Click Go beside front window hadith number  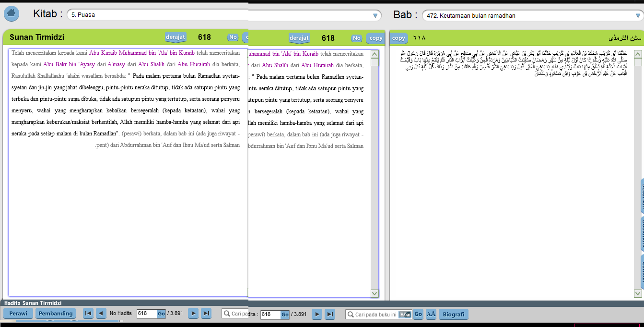coord(161,314)
